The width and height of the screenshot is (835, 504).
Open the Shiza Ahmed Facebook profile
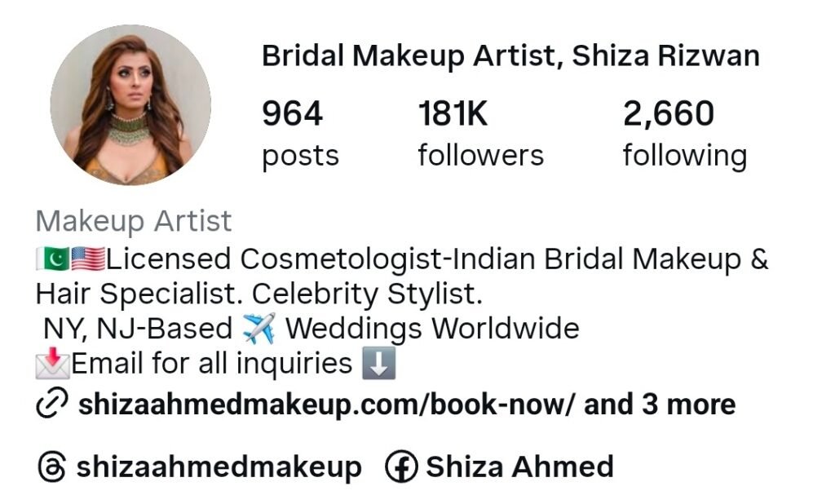pos(519,467)
